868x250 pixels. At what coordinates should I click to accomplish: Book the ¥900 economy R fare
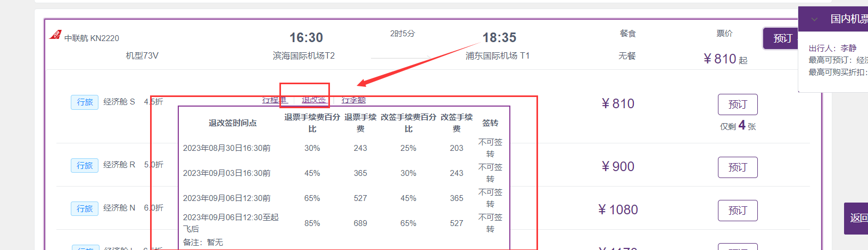coord(737,167)
